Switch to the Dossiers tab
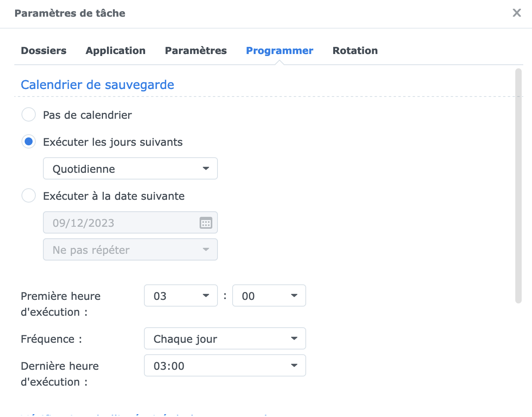The height and width of the screenshot is (417, 532). [x=44, y=51]
